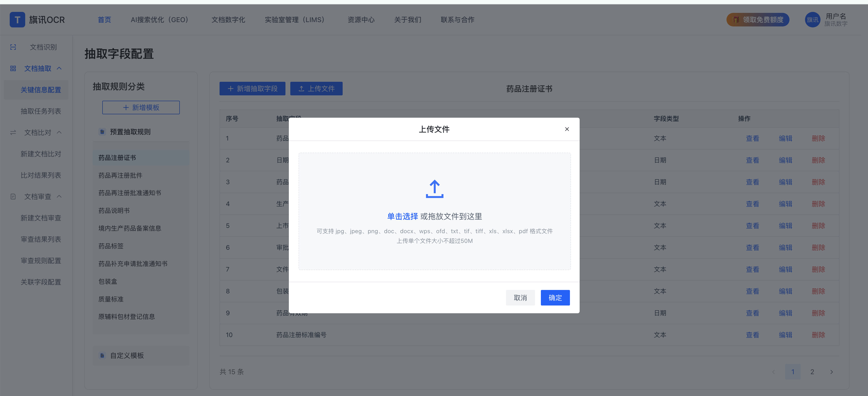Screen dimensions: 868x396
Task: Click the 文档比对 swap arrows icon
Action: (x=13, y=132)
